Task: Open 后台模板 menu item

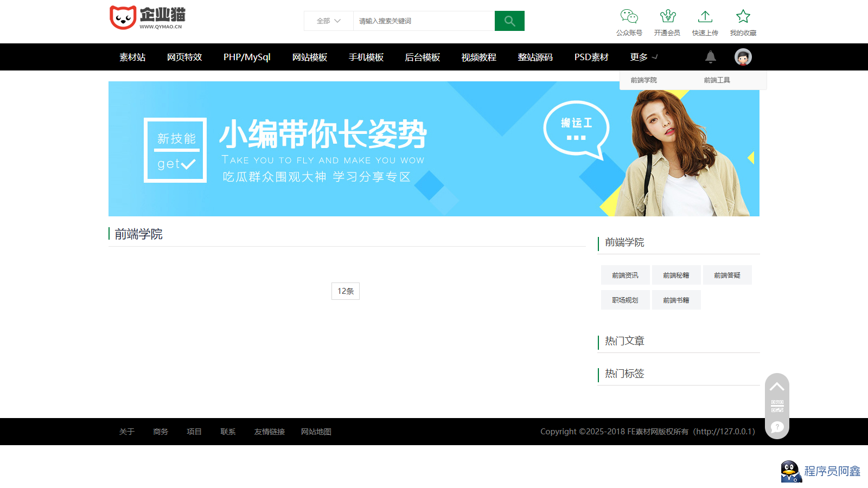Action: pyautogui.click(x=423, y=57)
